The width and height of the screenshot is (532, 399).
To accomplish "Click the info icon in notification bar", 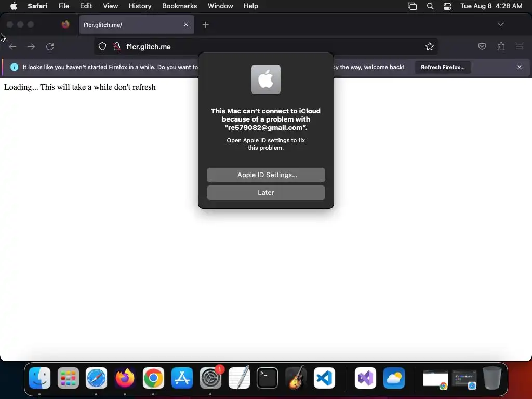I will 14,67.
